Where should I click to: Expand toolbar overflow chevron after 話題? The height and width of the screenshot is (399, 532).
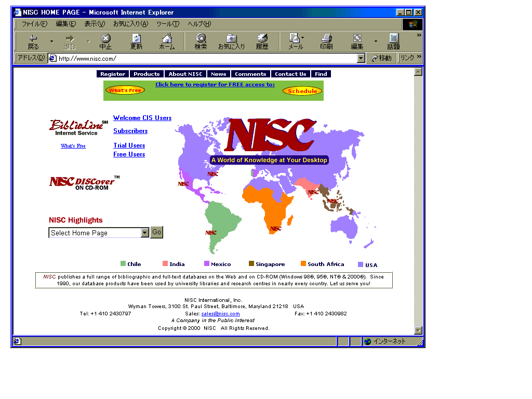[419, 35]
